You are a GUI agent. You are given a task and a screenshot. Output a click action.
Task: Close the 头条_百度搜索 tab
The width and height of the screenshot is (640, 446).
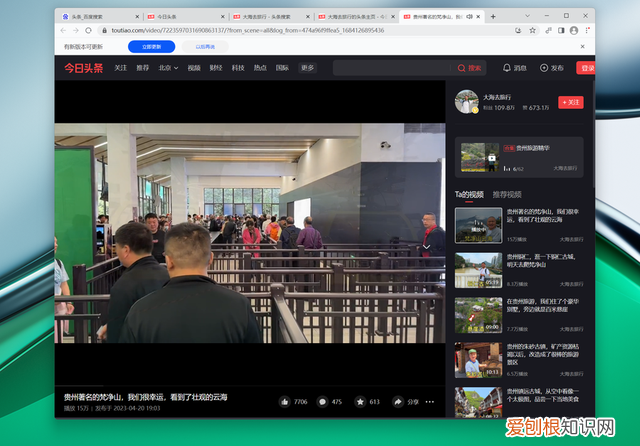point(137,17)
